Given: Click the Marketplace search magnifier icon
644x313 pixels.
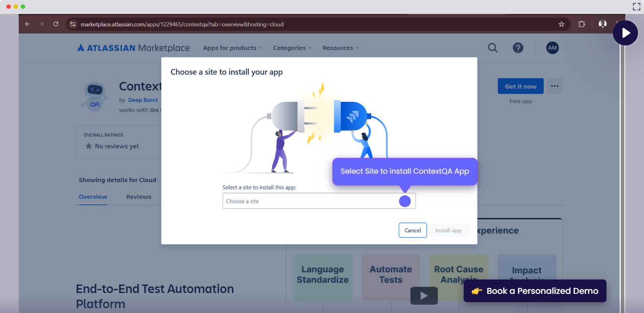Looking at the screenshot, I should coord(493,48).
